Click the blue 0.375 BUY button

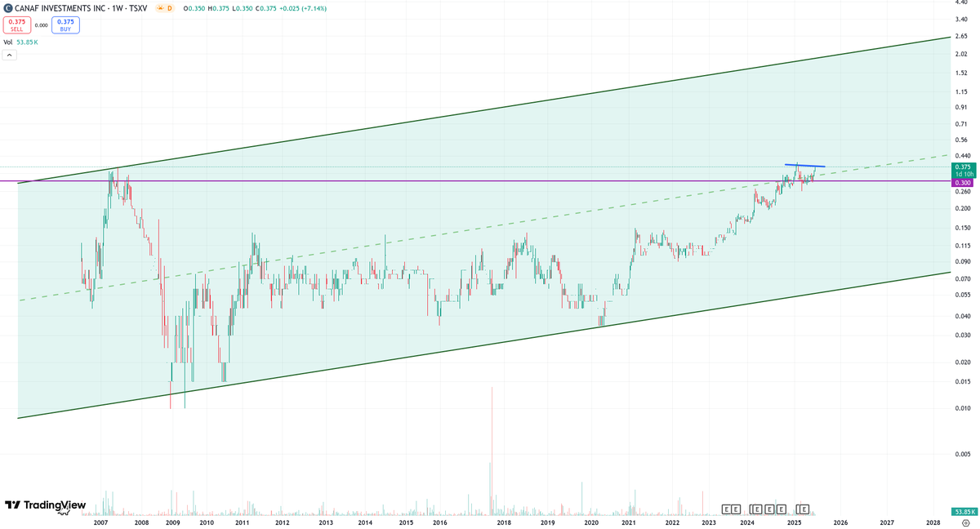pyautogui.click(x=65, y=25)
